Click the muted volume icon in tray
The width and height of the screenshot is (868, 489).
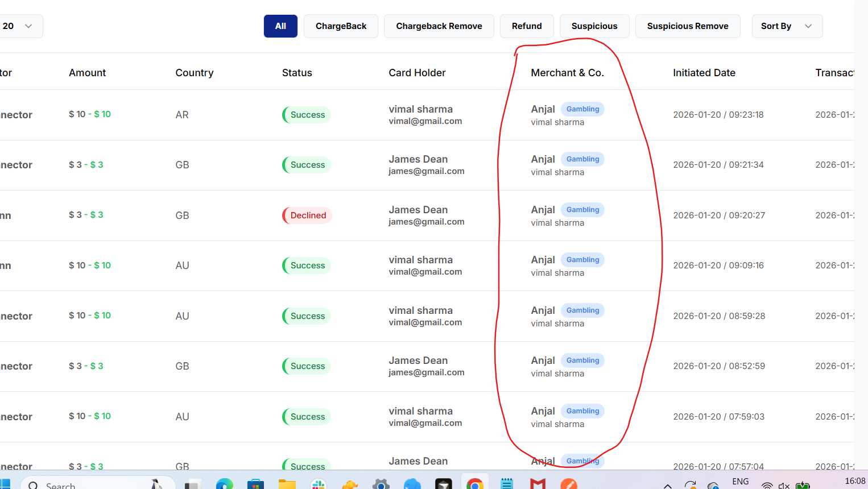(784, 486)
